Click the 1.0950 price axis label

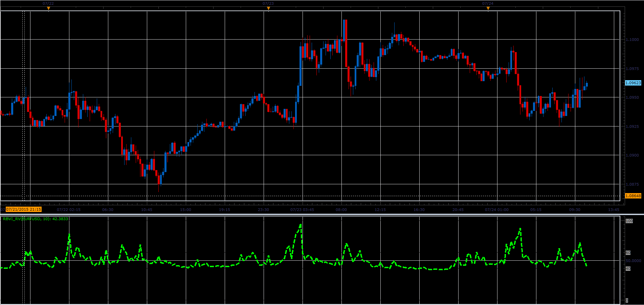pos(632,97)
